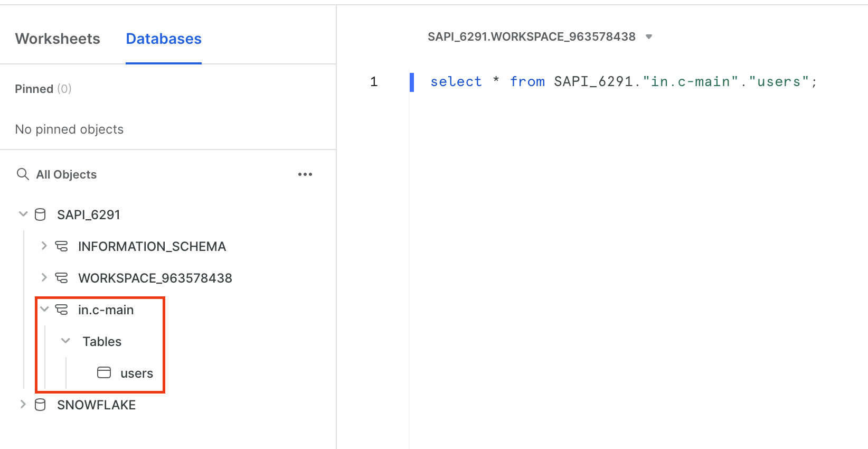Open the ellipsis options menu near All Objects
The image size is (868, 449).
[305, 174]
